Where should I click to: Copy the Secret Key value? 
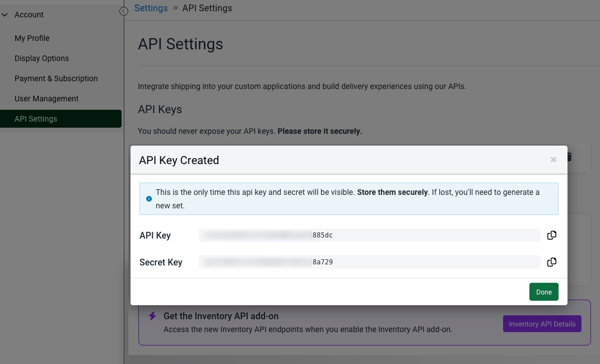pos(551,262)
